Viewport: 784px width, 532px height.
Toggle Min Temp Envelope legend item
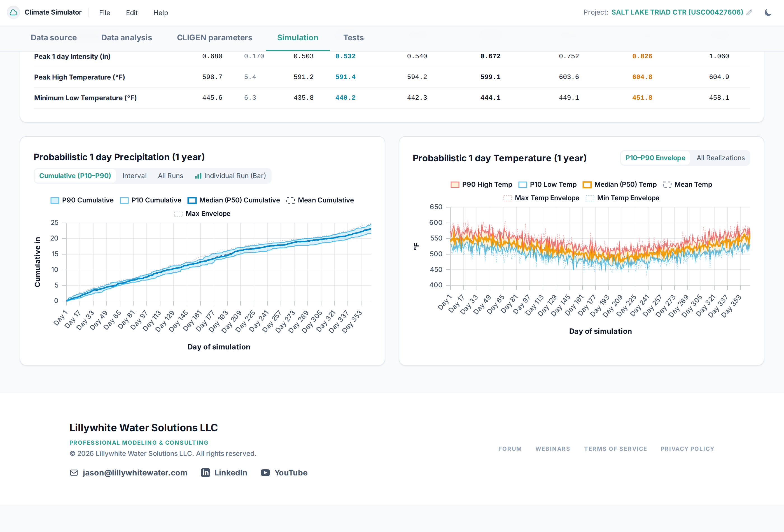coord(622,198)
